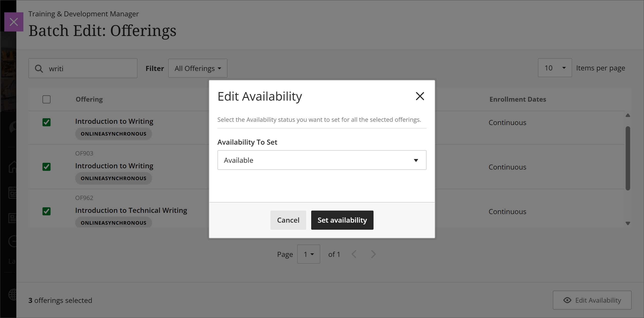Open the Availability To Set dropdown showing Available
644x318 pixels.
(x=322, y=160)
